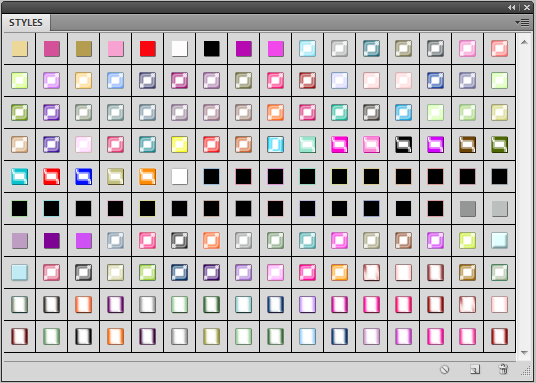536x383 pixels.
Task: Choose the flat light gray style at row end
Action: pyautogui.click(x=499, y=209)
